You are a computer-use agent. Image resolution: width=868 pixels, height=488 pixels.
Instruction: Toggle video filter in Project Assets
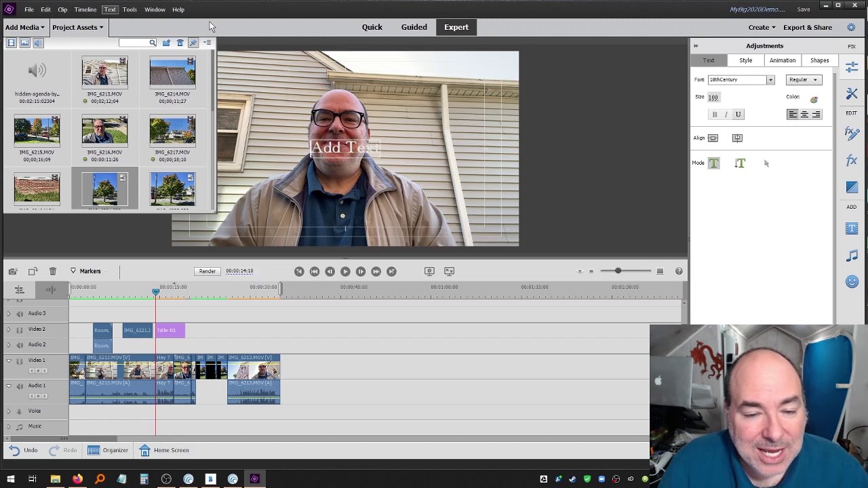point(11,43)
